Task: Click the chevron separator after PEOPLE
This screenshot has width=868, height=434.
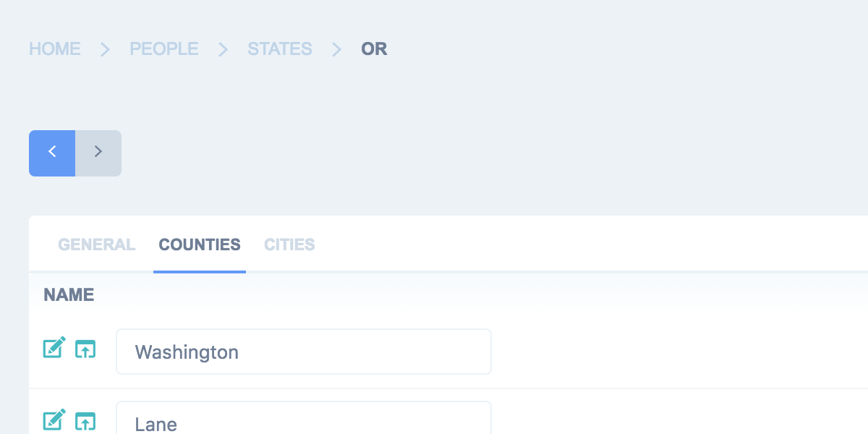Action: pos(223,49)
